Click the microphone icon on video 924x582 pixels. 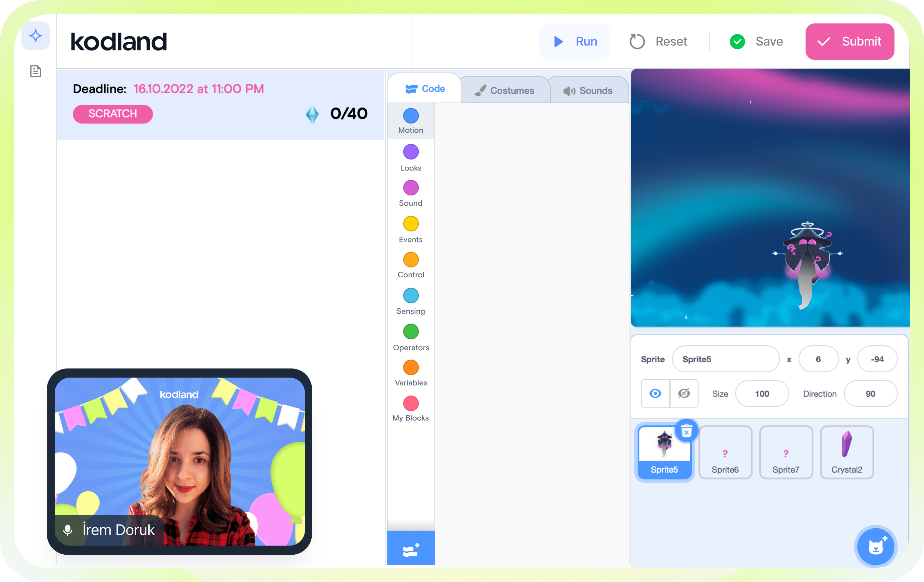68,530
